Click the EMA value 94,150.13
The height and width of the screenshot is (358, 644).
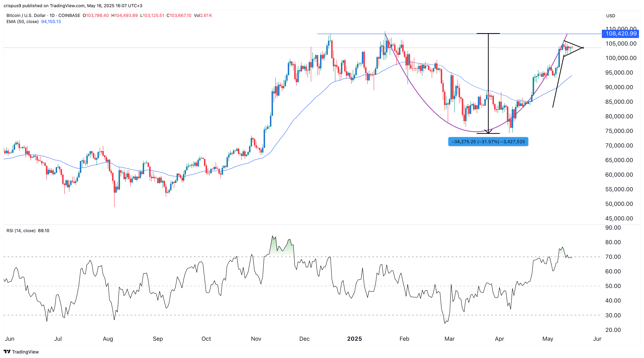pos(51,21)
